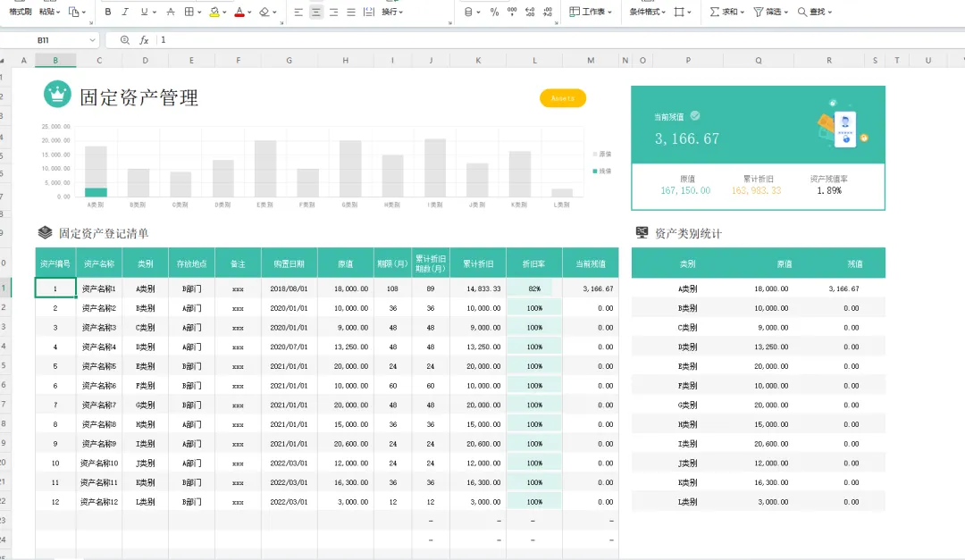Expand the font color dropdown arrow
This screenshot has width=965, height=560.
pyautogui.click(x=249, y=12)
